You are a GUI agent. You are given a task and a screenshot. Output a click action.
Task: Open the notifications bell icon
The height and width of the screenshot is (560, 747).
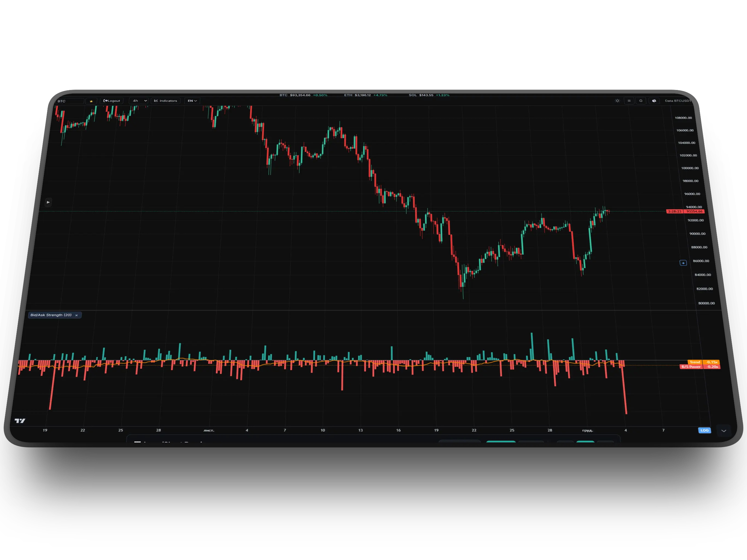[641, 101]
